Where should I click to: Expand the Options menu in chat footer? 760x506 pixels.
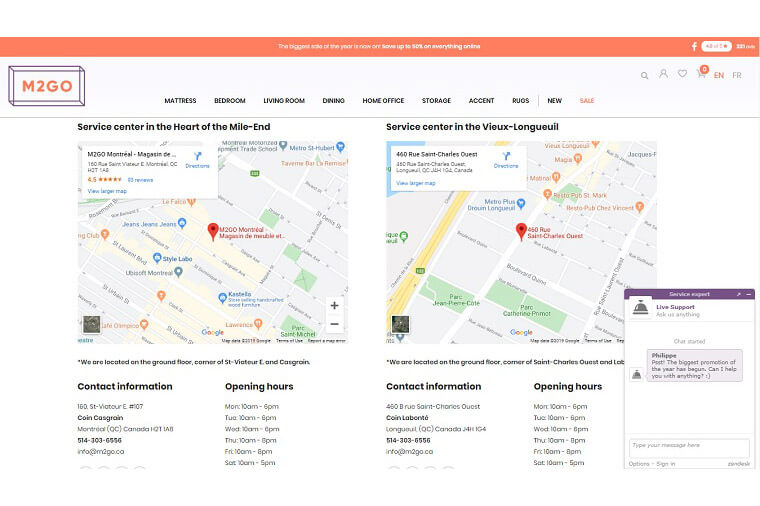(x=640, y=464)
